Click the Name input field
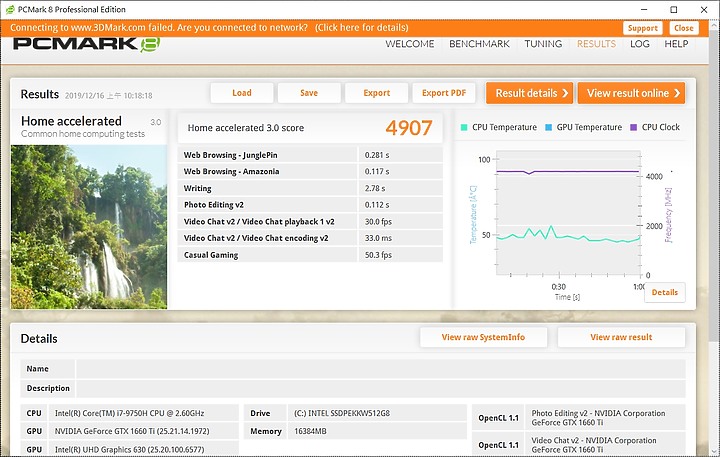 (381, 369)
